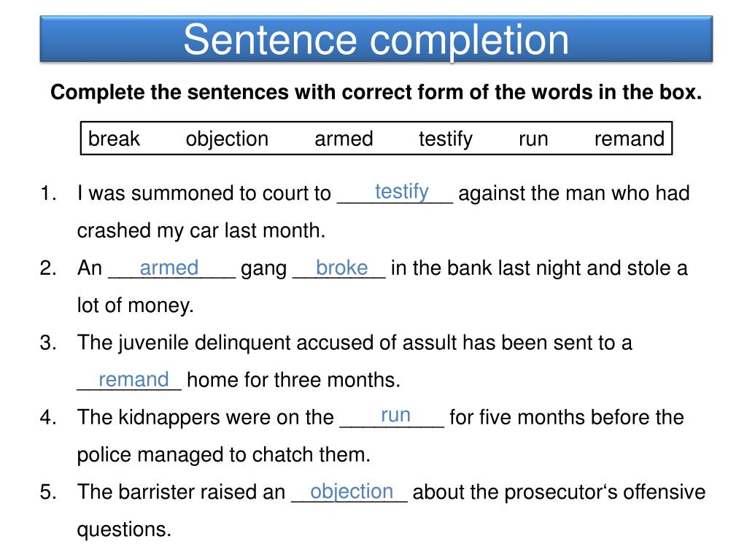Click the blank filled with 'run' in sentence 4
747x560 pixels.
[x=392, y=416]
